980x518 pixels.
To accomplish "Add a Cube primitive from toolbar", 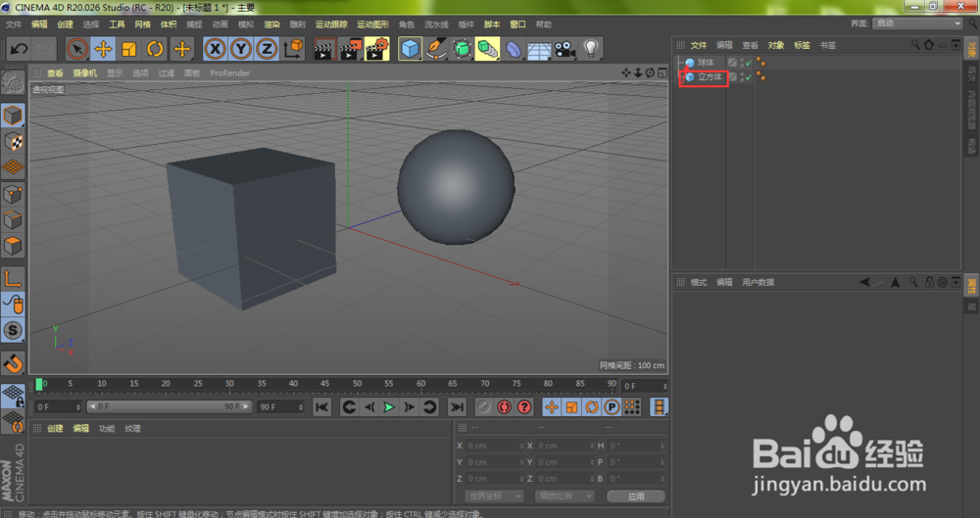I will [410, 49].
